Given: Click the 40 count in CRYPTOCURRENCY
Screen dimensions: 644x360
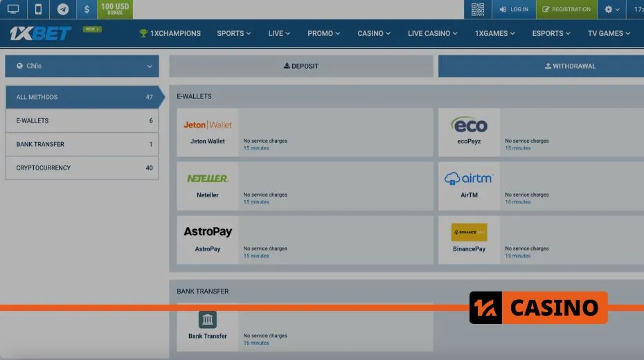Looking at the screenshot, I should click(x=149, y=168).
